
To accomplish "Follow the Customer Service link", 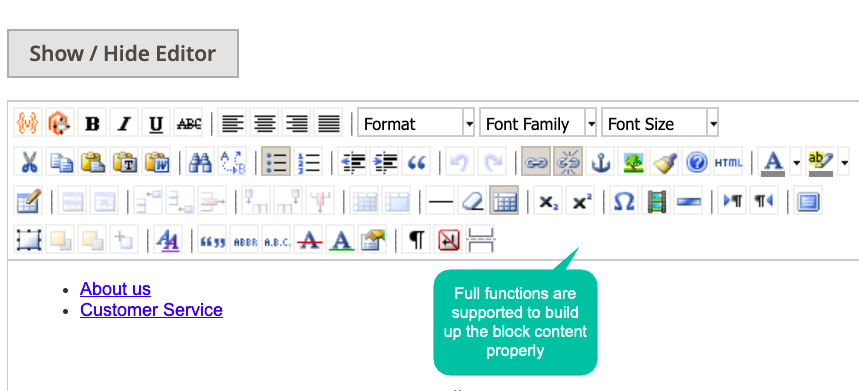I will 151,309.
